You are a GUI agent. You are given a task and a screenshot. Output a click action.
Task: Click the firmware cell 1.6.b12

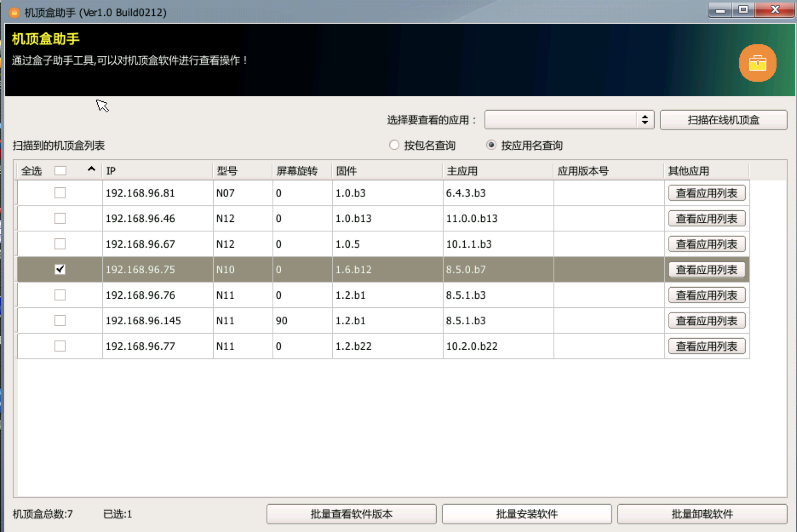click(387, 269)
